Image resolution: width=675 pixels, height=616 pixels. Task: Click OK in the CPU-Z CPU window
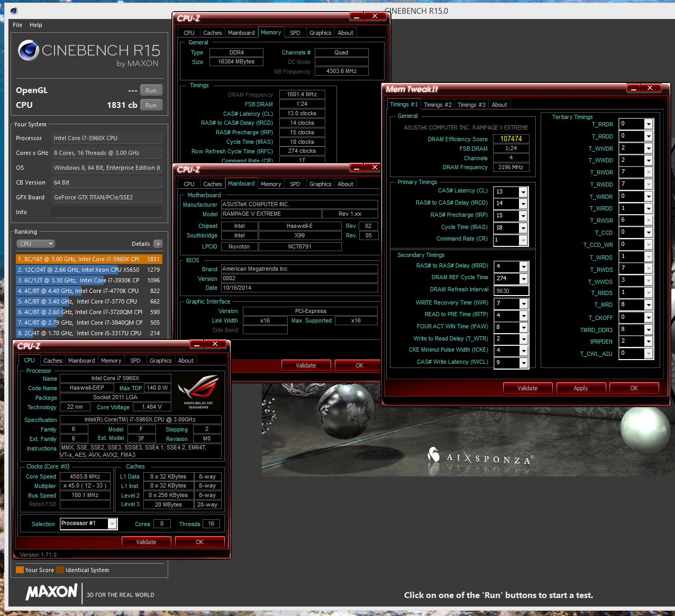[x=199, y=542]
